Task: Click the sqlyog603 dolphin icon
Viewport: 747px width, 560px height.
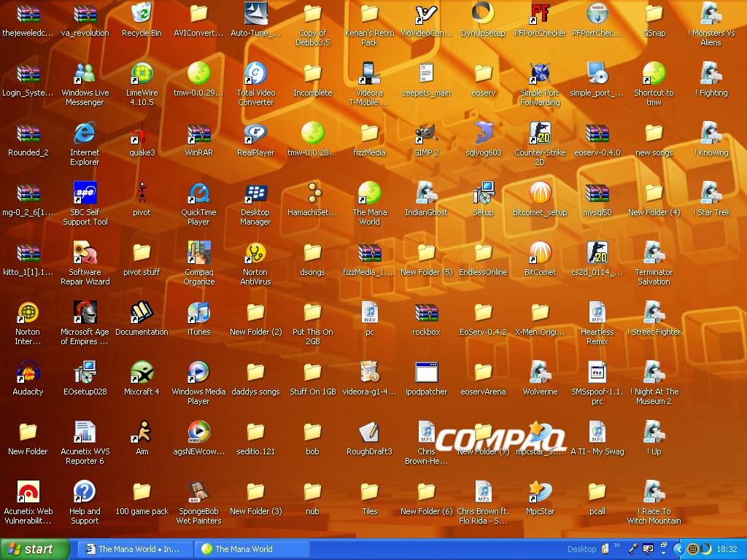Action: (483, 133)
